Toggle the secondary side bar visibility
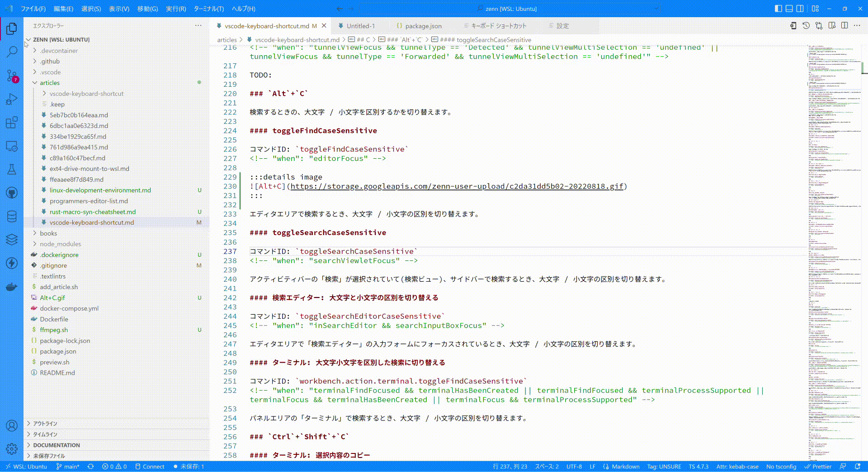Image resolution: width=868 pixels, height=472 pixels. click(x=800, y=9)
